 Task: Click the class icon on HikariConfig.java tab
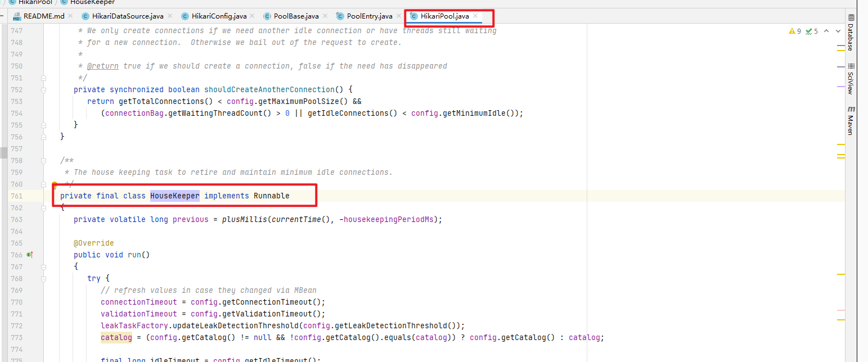[x=185, y=16]
